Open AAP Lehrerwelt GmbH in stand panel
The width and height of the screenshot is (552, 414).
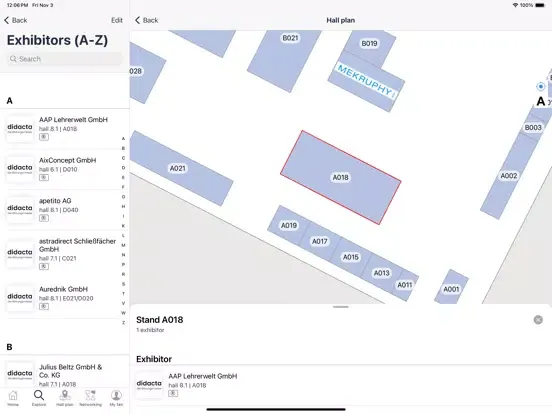(x=340, y=385)
